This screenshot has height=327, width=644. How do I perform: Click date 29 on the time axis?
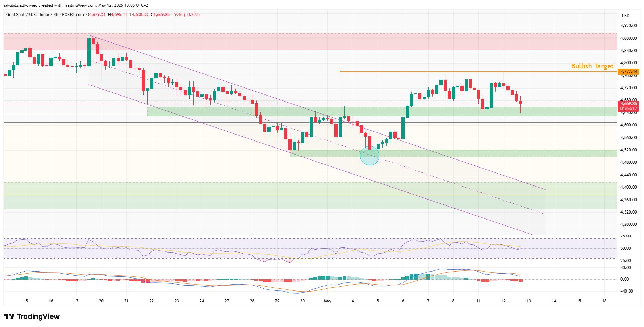pos(277,301)
